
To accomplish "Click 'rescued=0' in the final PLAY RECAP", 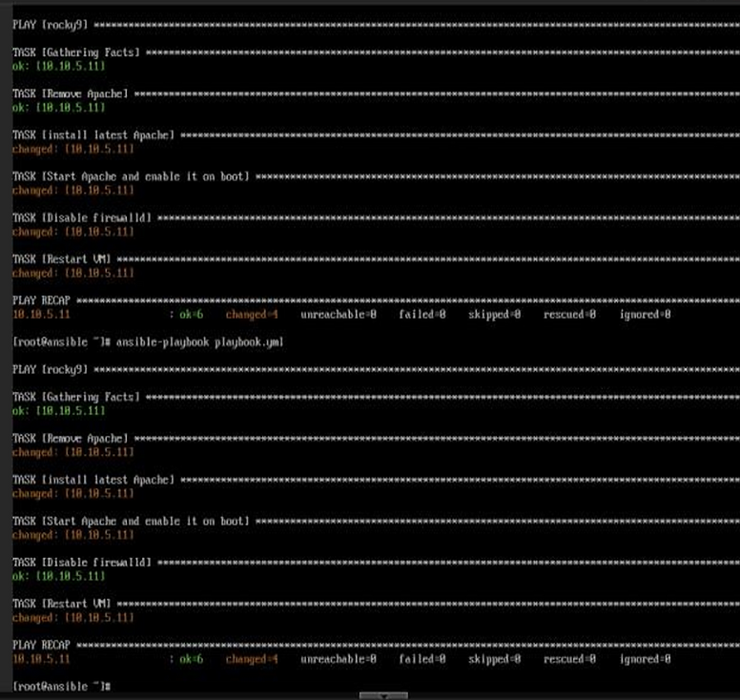I will coord(569,659).
